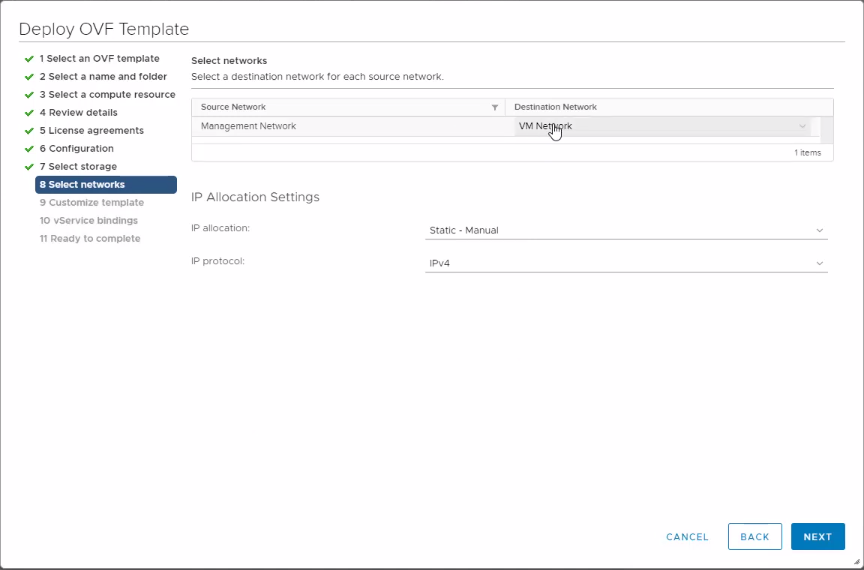Go to step 1 Select an OVF template
Viewport: 864px width, 570px height.
pos(99,59)
